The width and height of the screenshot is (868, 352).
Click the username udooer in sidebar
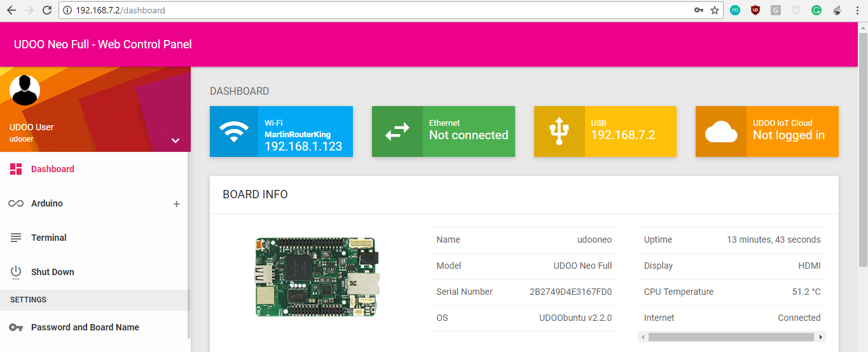pyautogui.click(x=22, y=139)
